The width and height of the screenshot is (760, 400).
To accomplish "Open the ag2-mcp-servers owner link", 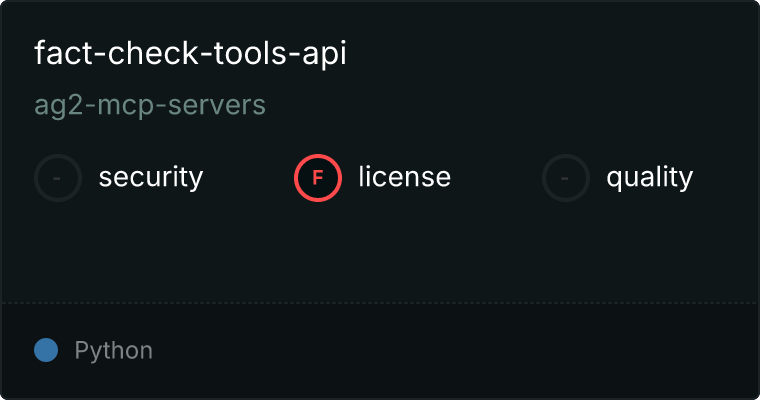I will [x=150, y=105].
